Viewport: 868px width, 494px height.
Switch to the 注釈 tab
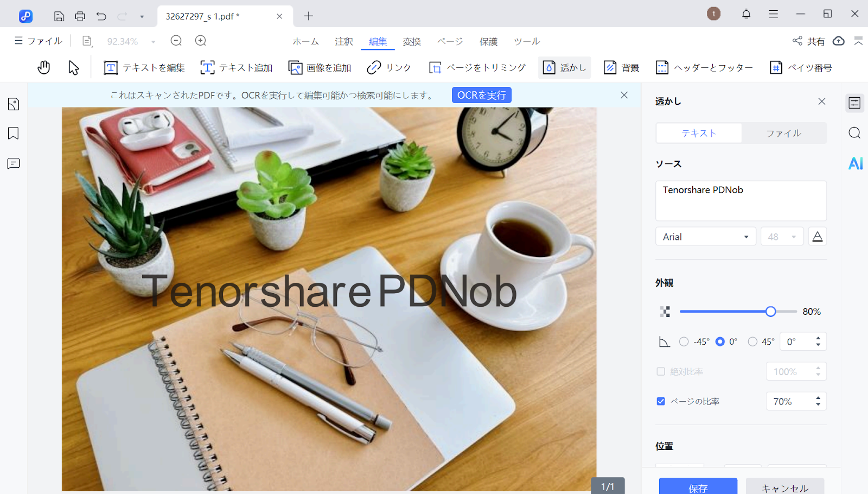[x=344, y=41]
